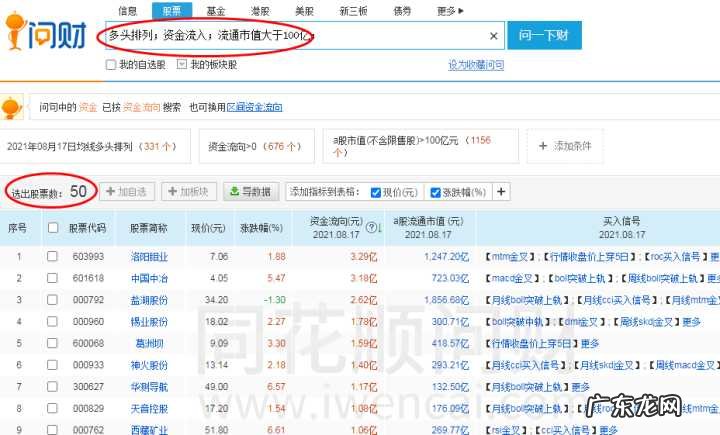
Task: Click the a股市值>100亿元 condition box
Action: click(x=421, y=146)
